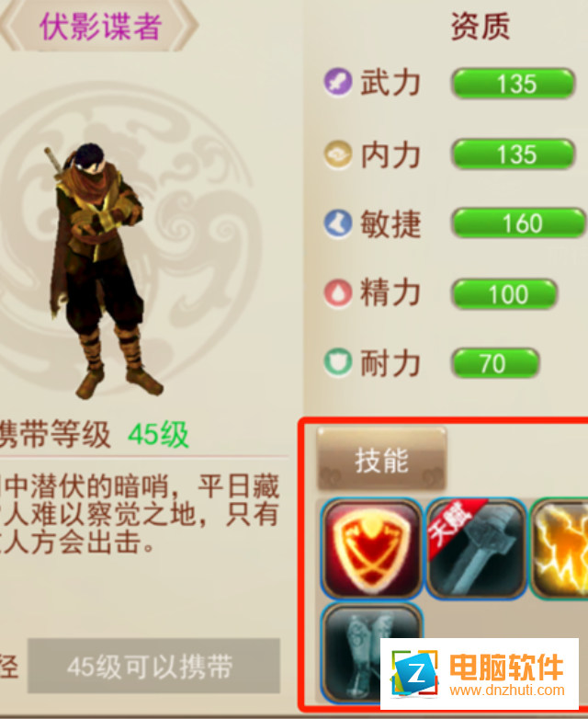This screenshot has height=719, width=588.
Task: Click the 精力 100 green bar
Action: click(504, 294)
